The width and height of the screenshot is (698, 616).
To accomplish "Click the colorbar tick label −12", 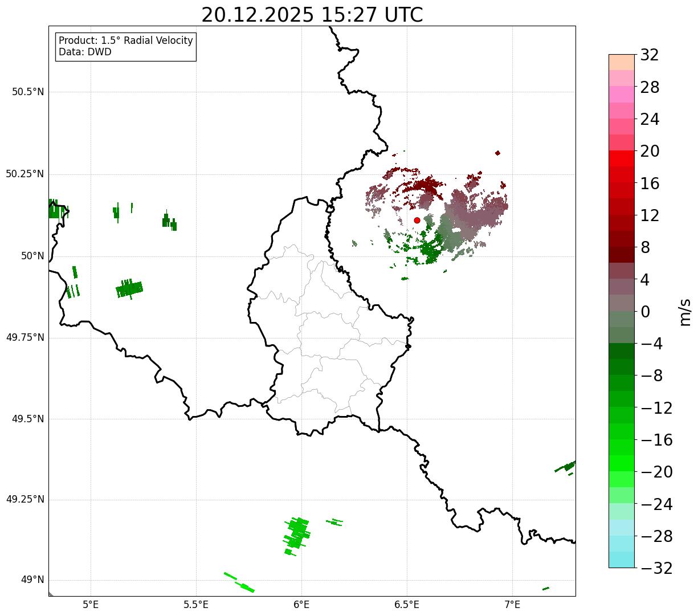I will (656, 408).
